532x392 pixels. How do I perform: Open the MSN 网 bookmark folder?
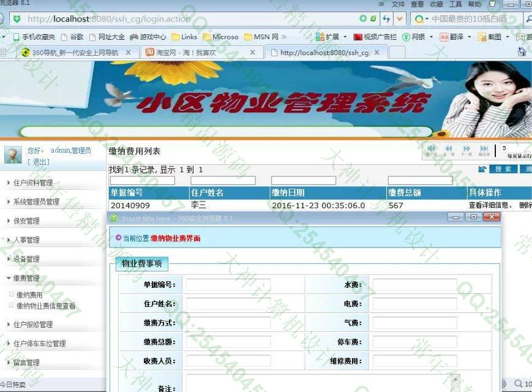261,37
